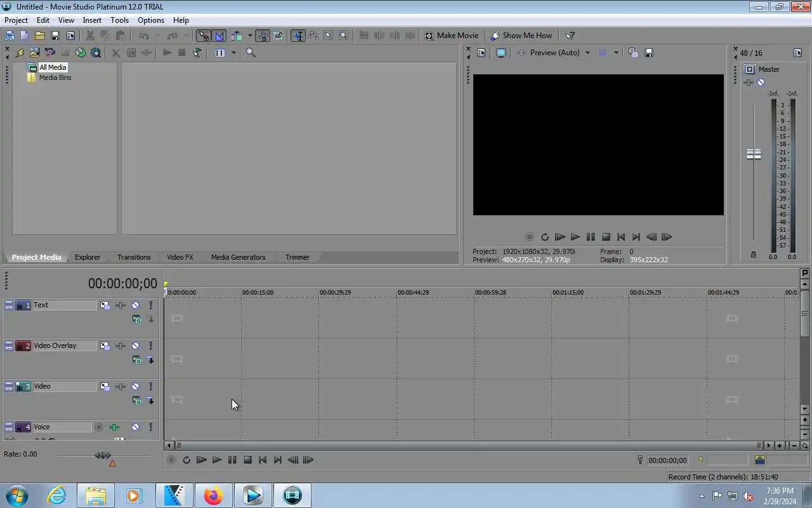Save the project using the floppy icon

point(55,36)
